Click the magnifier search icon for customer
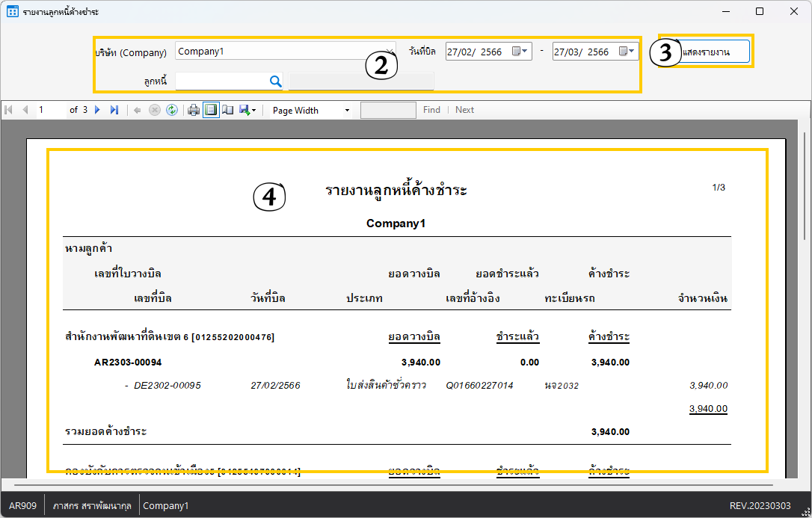This screenshot has width=812, height=518. point(274,81)
